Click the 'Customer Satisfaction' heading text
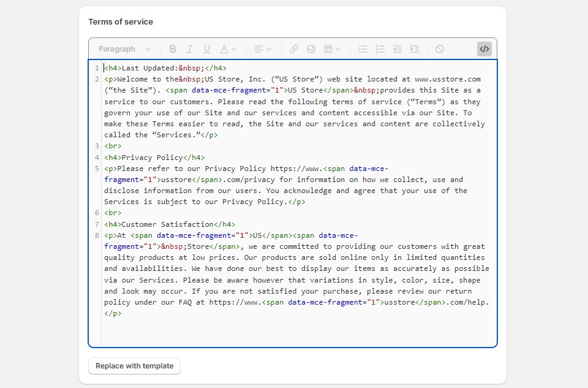The width and height of the screenshot is (588, 388). (168, 224)
